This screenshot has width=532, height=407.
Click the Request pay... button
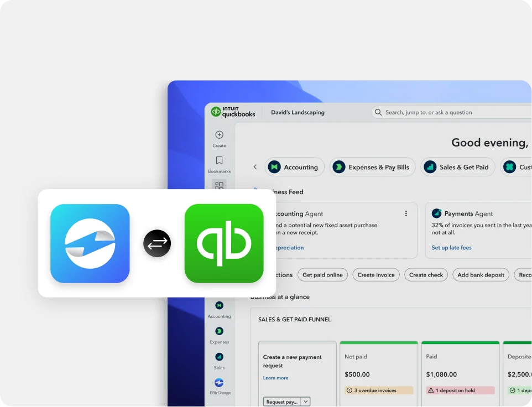(x=282, y=401)
